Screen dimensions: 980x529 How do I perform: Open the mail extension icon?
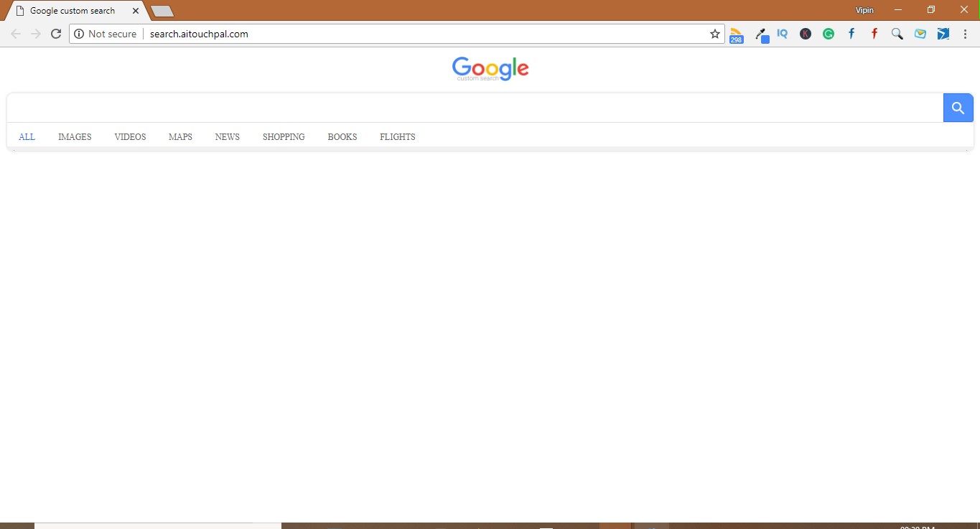pyautogui.click(x=920, y=34)
